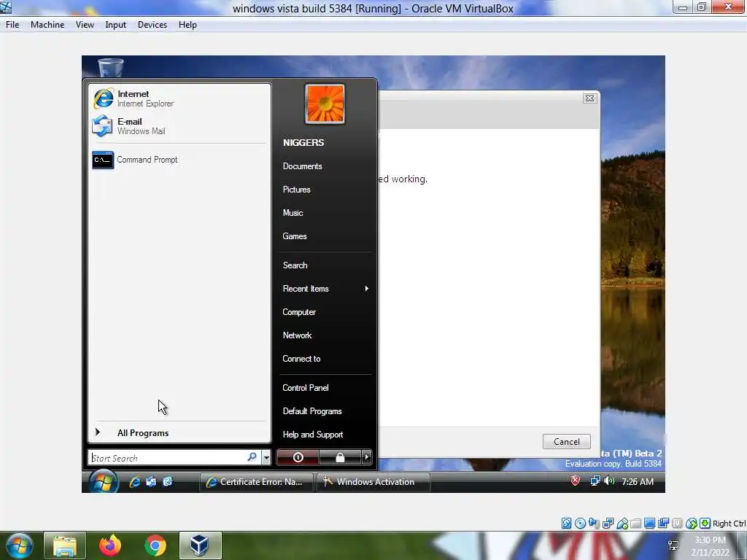Click the VirtualBox USB devices status icon
This screenshot has height=560, width=747.
622,524
